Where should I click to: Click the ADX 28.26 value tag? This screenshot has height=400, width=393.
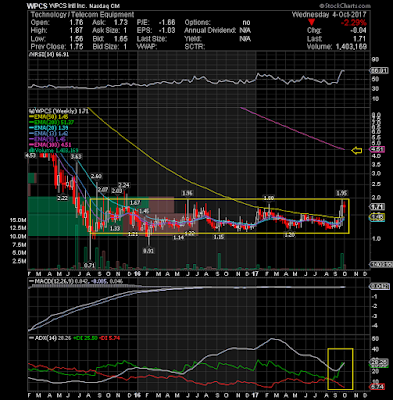pyautogui.click(x=377, y=361)
